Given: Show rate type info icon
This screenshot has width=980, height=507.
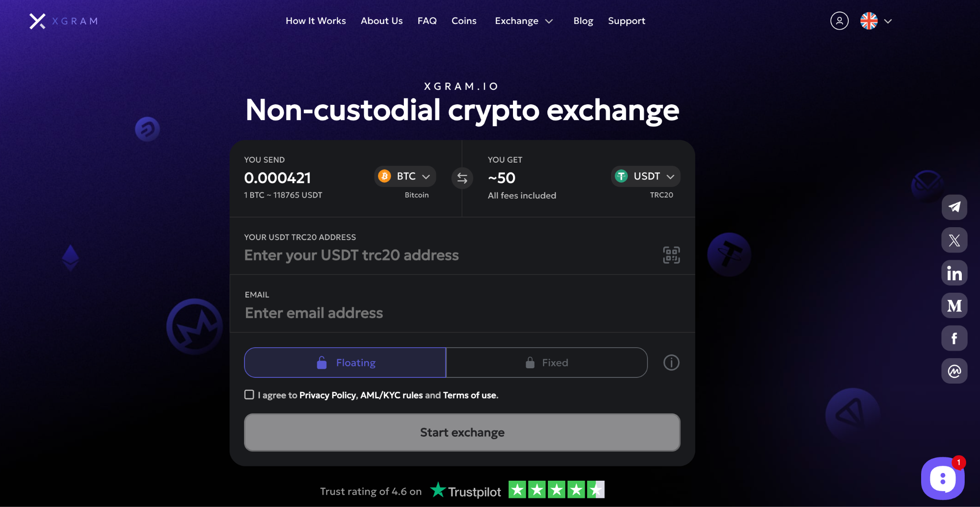Looking at the screenshot, I should (671, 363).
